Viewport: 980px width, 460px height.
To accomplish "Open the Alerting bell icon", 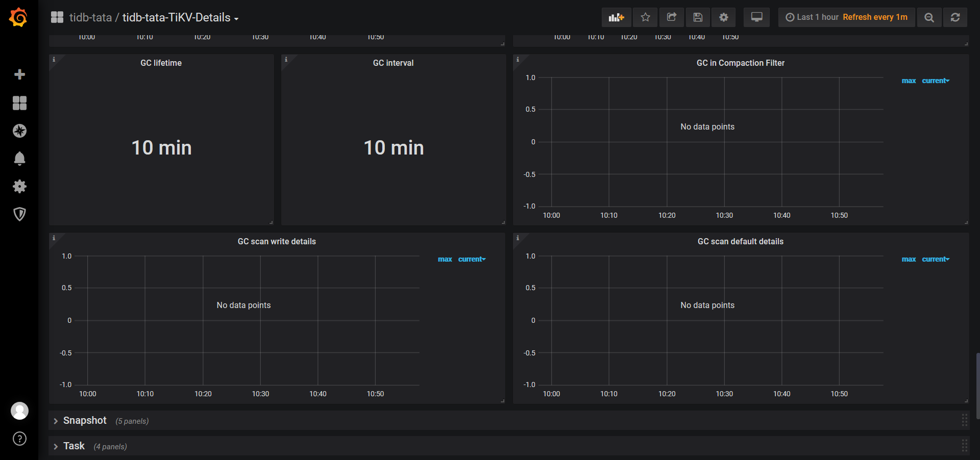I will 19,159.
